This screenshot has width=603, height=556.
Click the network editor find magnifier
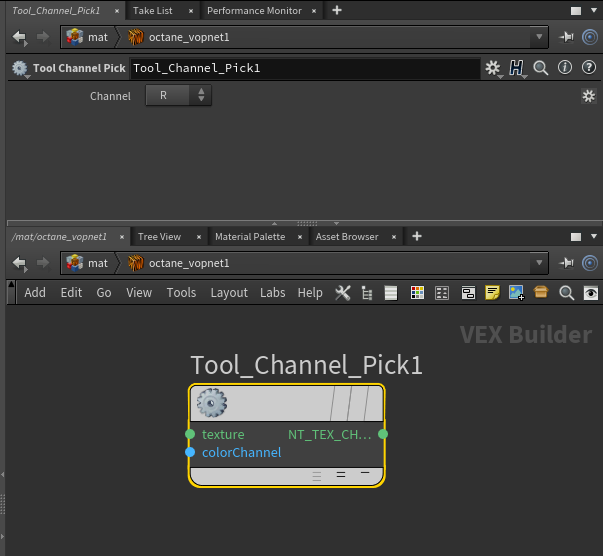566,293
